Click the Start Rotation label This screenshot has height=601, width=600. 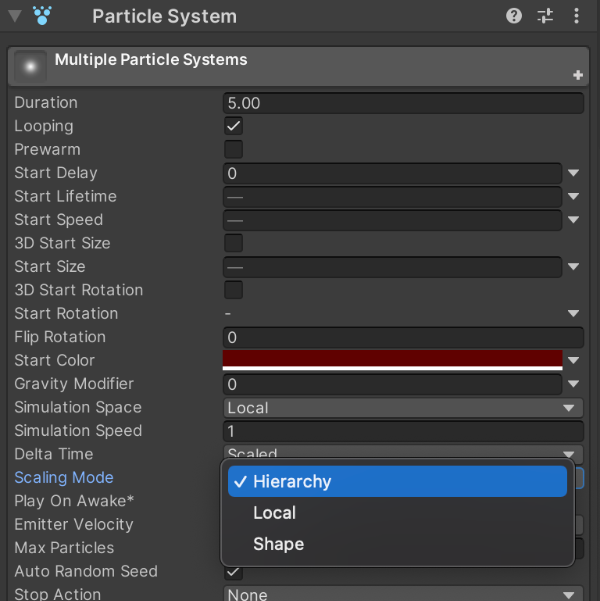(66, 314)
